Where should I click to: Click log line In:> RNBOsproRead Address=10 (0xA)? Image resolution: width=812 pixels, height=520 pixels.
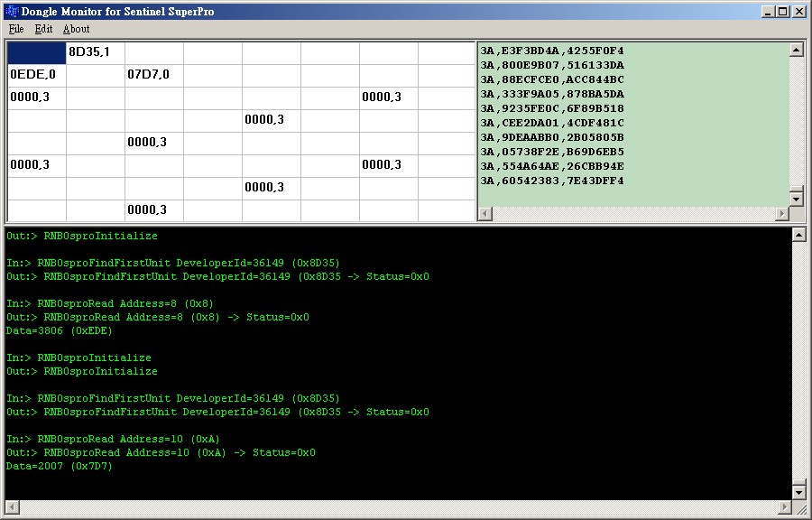[113, 440]
